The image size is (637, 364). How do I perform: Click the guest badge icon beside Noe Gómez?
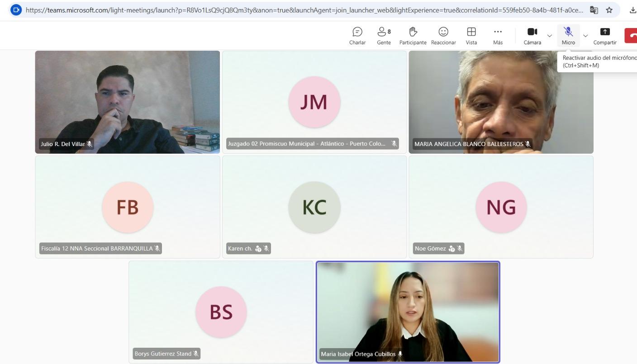tap(452, 248)
